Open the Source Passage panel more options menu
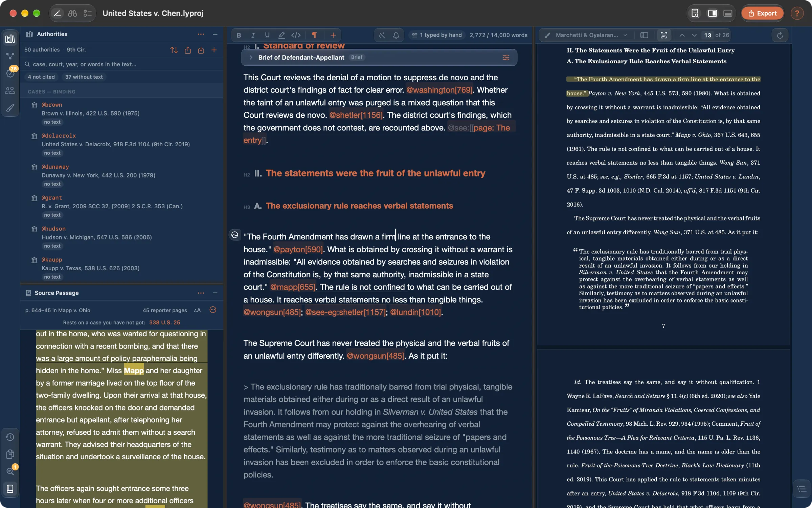The width and height of the screenshot is (812, 508). 201,293
